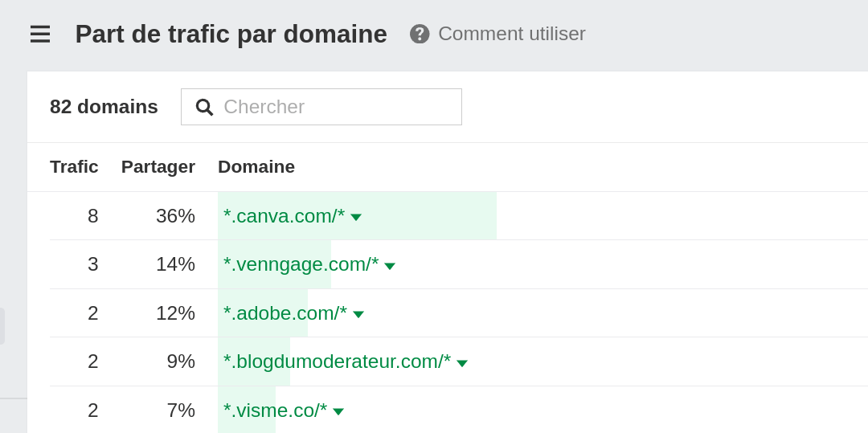
Task: Open the *.visme.co/* domain link
Action: click(x=275, y=411)
